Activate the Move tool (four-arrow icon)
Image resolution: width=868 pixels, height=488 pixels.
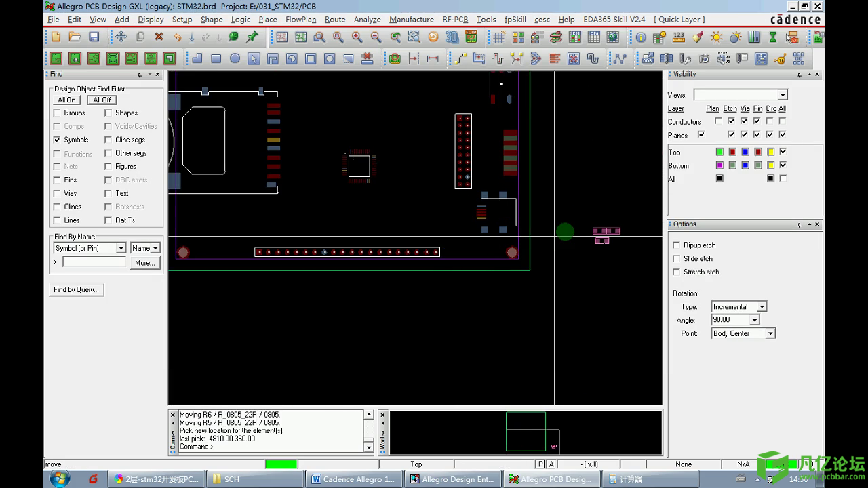tap(121, 37)
